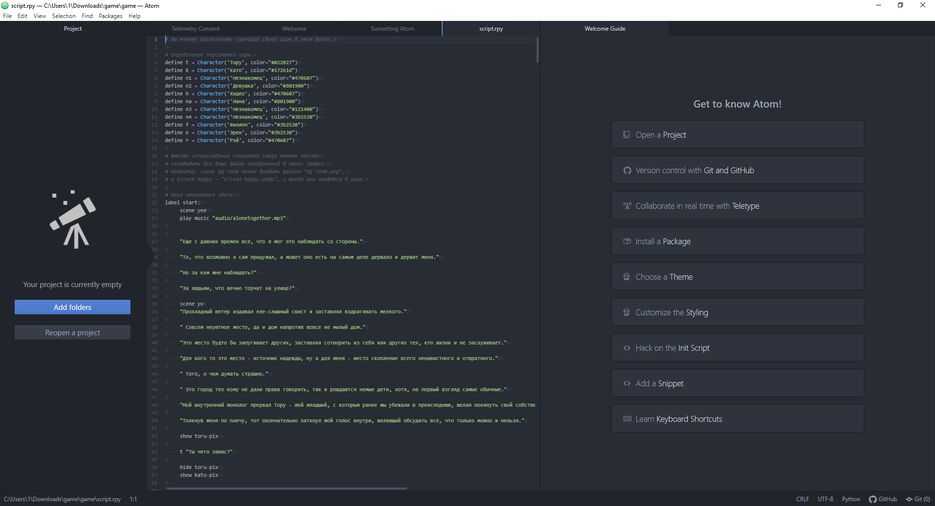Expand the Choose a Theme section
Screen dimensions: 935x506
[737, 277]
